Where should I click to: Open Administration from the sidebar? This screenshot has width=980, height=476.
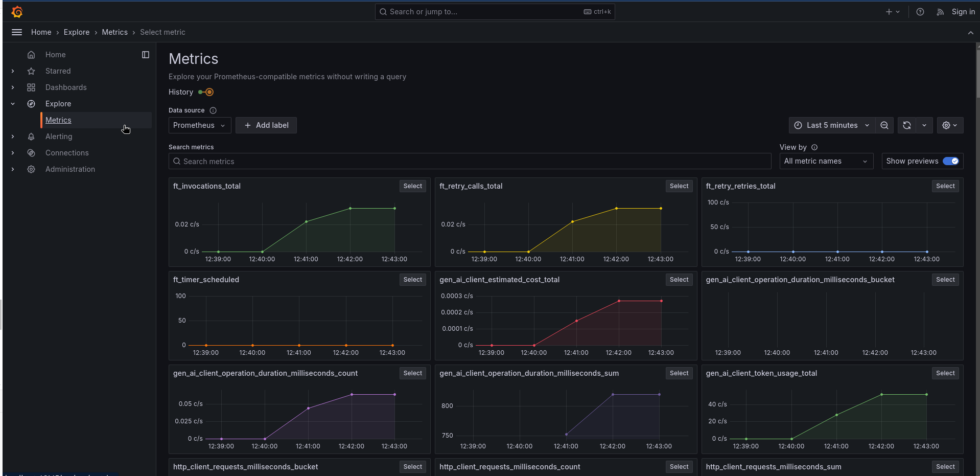click(x=70, y=169)
